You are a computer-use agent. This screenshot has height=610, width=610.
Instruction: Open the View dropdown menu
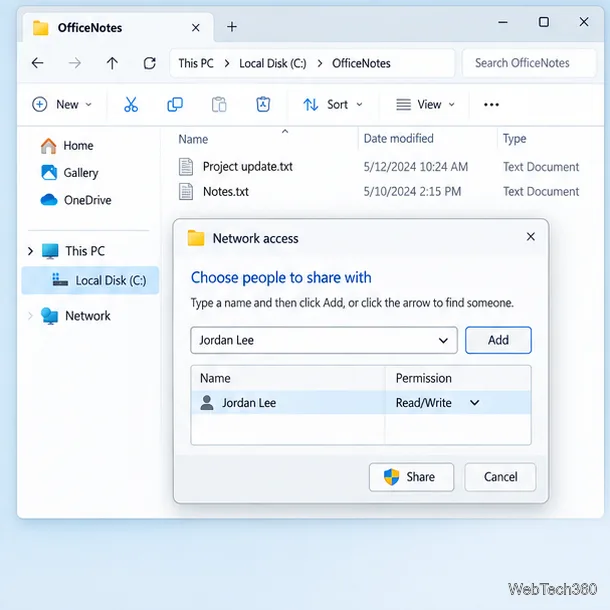pos(426,104)
